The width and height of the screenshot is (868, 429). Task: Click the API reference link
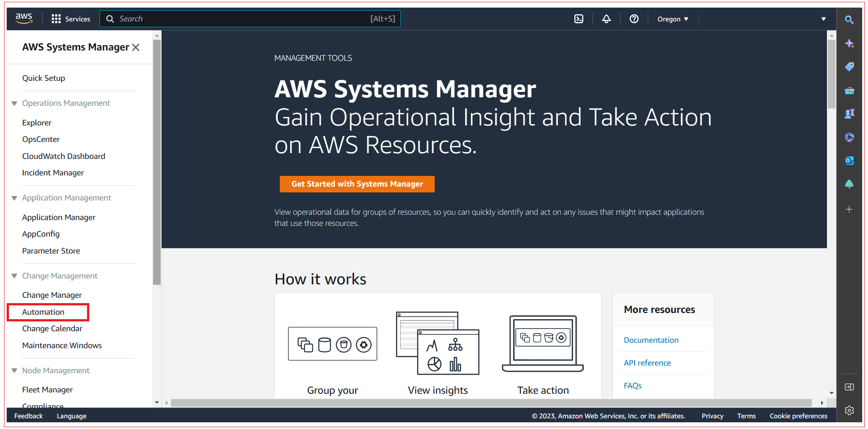647,362
